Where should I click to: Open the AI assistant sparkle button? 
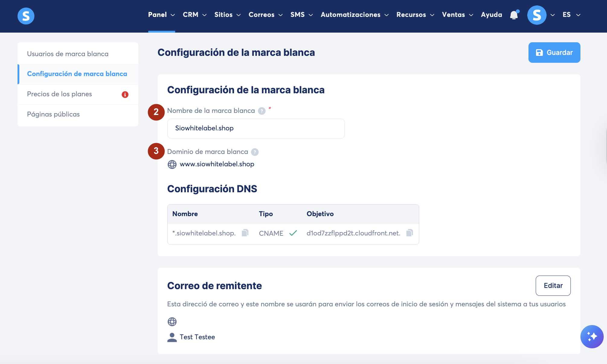(592, 337)
